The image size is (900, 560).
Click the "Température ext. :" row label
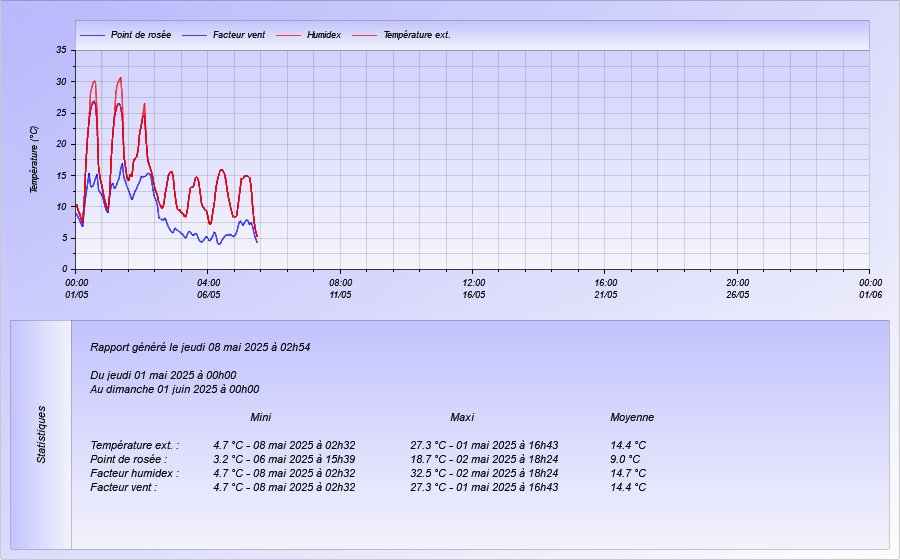[x=134, y=445]
